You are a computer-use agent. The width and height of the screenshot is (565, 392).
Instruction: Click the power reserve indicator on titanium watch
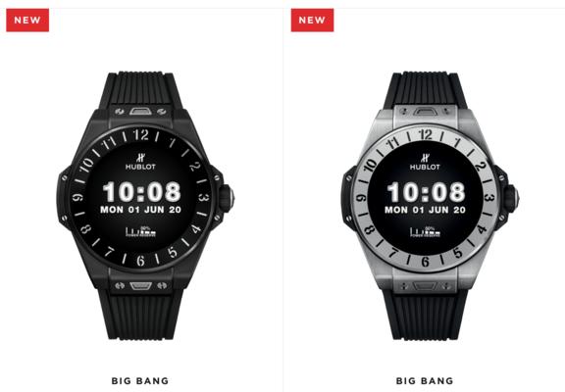pos(425,231)
